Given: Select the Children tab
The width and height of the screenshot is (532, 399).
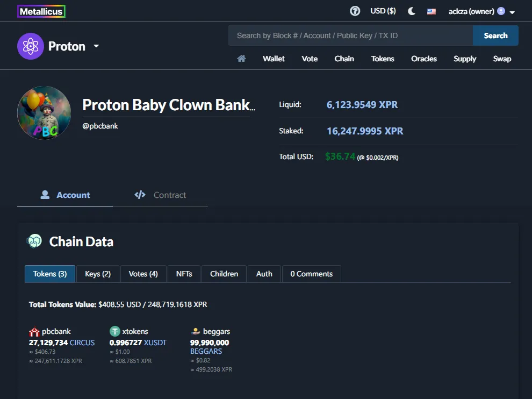Looking at the screenshot, I should click(x=224, y=274).
